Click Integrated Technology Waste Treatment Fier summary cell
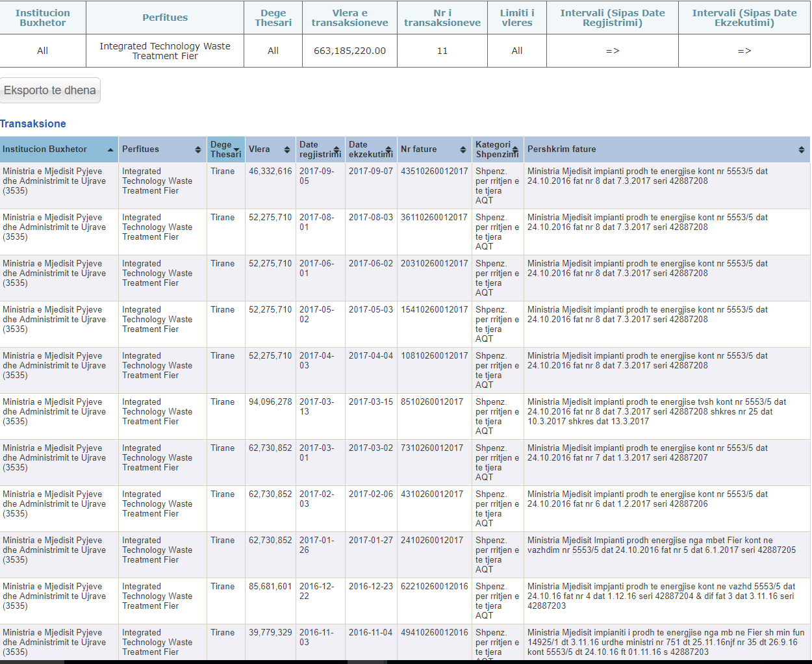Viewport: 812px width, 664px height. pyautogui.click(x=165, y=51)
